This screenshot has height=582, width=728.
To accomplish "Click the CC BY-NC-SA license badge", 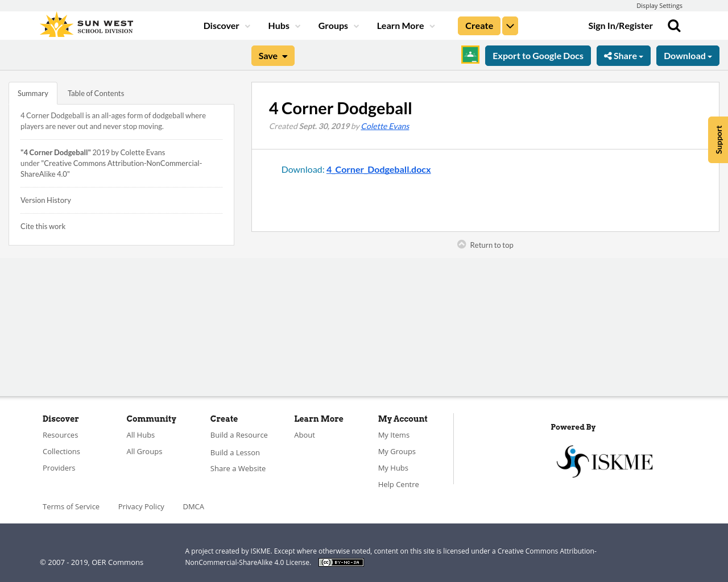I will [341, 562].
